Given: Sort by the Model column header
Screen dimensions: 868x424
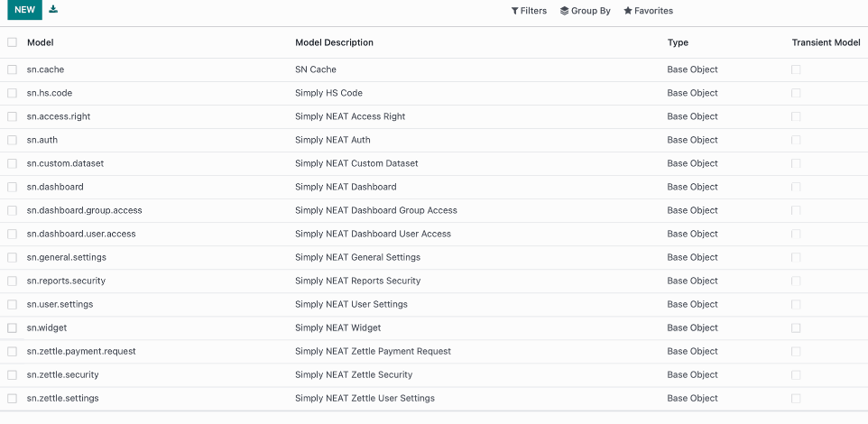Looking at the screenshot, I should 41,42.
